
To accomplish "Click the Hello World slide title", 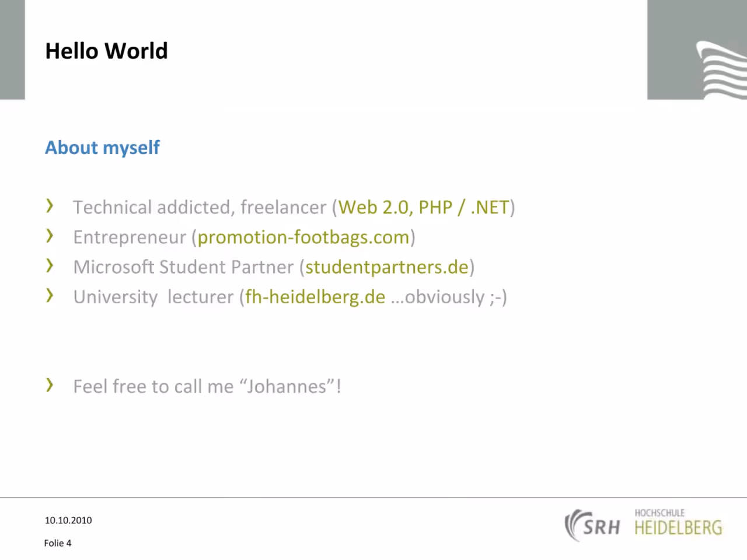I will [x=107, y=51].
